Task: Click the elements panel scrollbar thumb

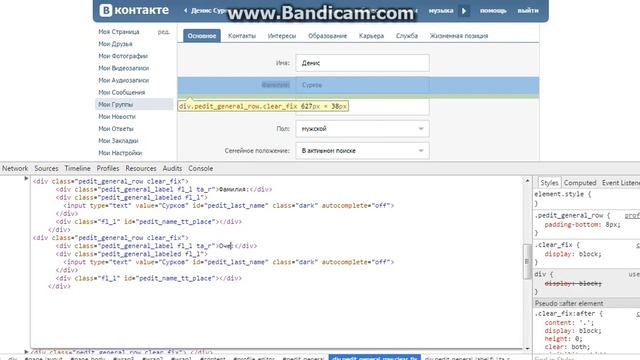Action: point(527,261)
